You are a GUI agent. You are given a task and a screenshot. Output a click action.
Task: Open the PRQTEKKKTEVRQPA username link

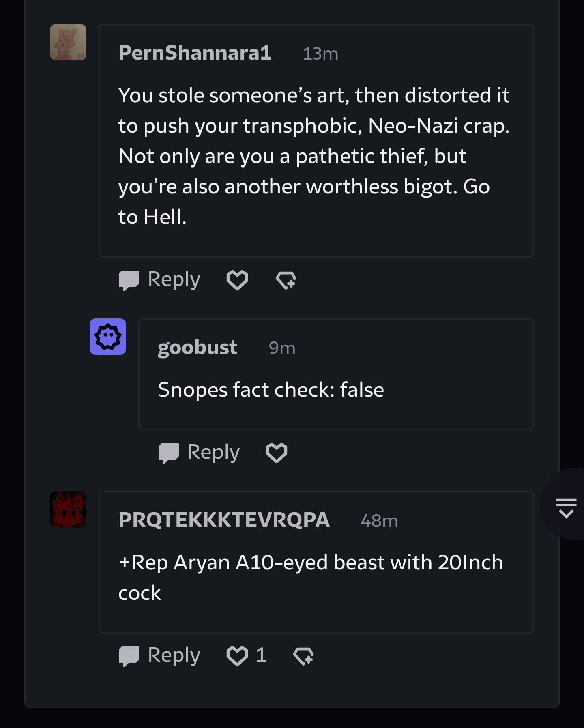[224, 520]
